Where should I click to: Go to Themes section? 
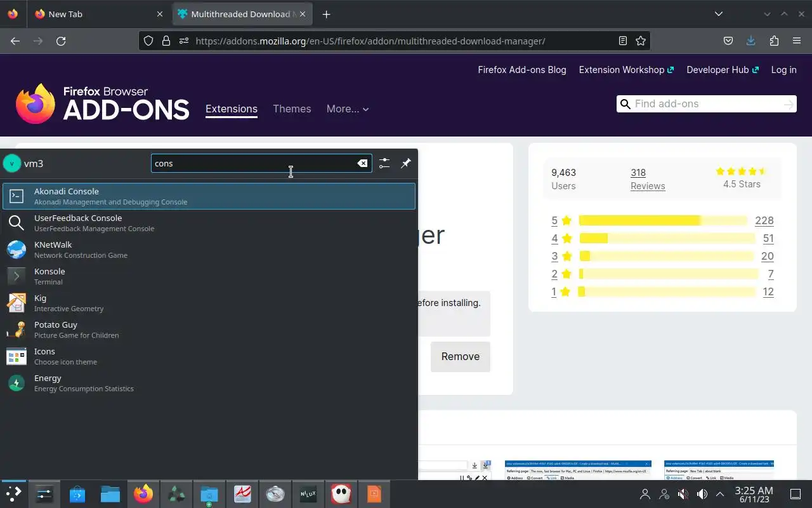coord(292,109)
